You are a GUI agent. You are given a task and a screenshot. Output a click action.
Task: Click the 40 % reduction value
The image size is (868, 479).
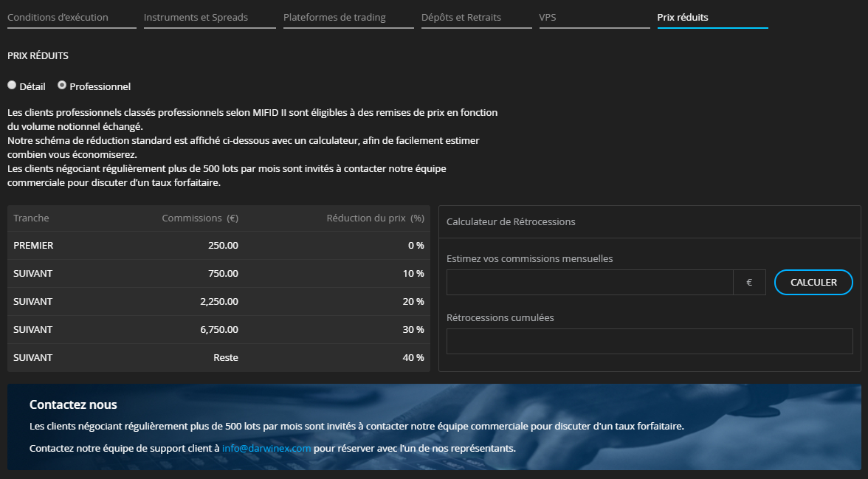(413, 358)
